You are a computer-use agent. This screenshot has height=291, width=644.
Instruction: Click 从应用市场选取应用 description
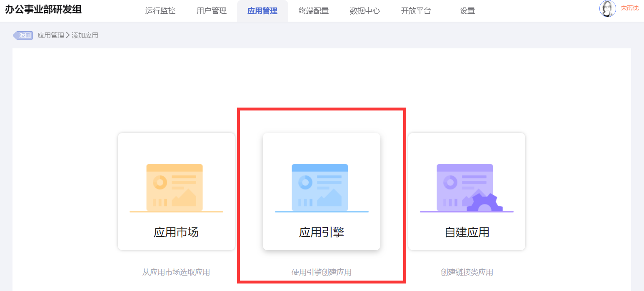pyautogui.click(x=176, y=272)
